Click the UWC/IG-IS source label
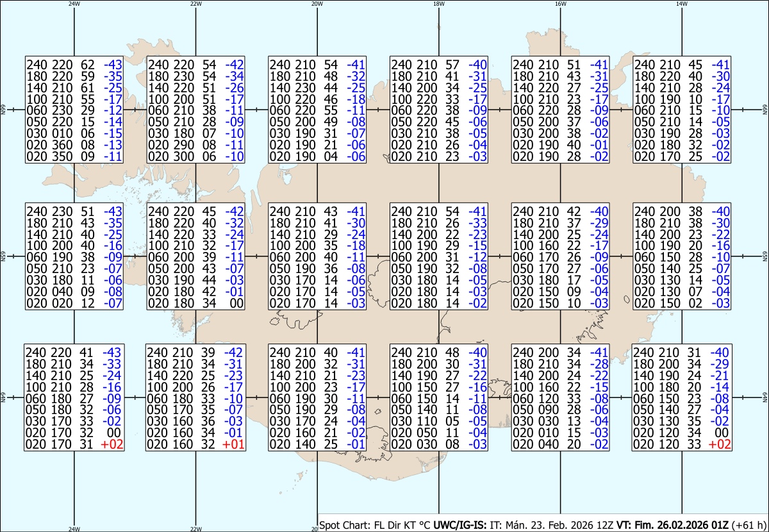This screenshot has height=532, width=769. coord(460,525)
